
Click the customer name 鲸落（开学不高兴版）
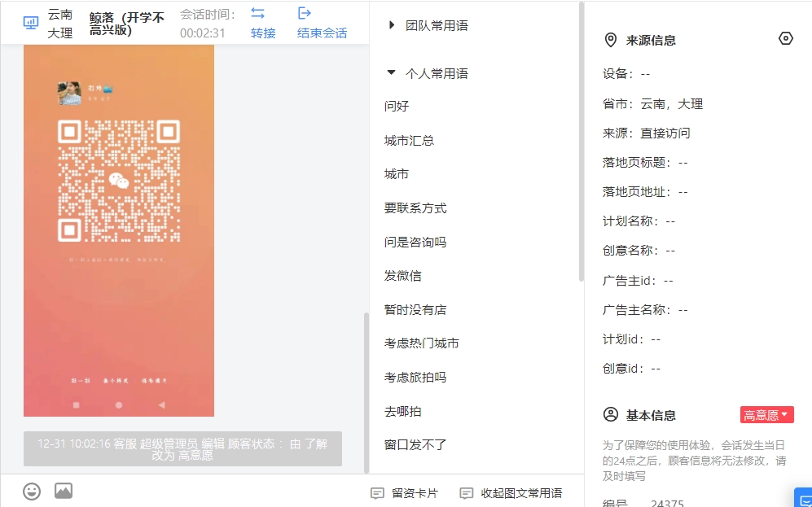(x=126, y=24)
